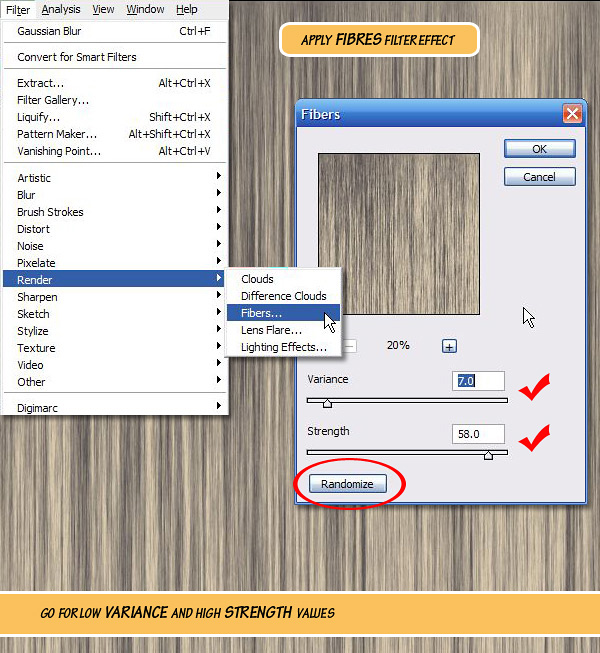The height and width of the screenshot is (653, 600).
Task: Click the Variance value field
Action: pyautogui.click(x=478, y=381)
